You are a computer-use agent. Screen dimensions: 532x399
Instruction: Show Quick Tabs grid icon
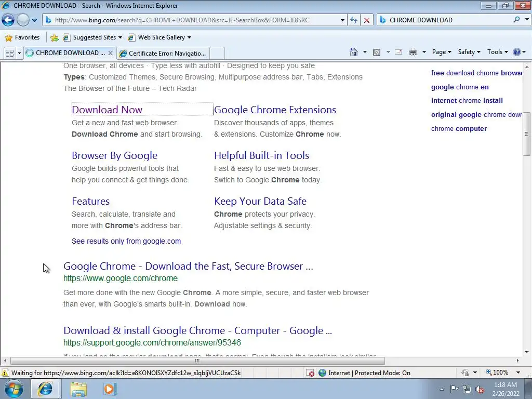(9, 53)
